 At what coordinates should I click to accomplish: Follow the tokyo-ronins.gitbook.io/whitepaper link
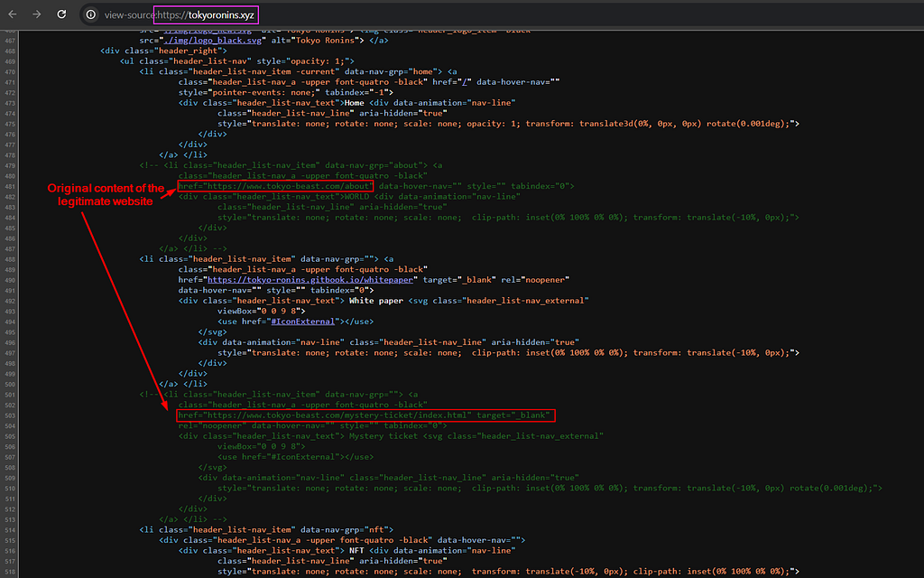tap(310, 280)
